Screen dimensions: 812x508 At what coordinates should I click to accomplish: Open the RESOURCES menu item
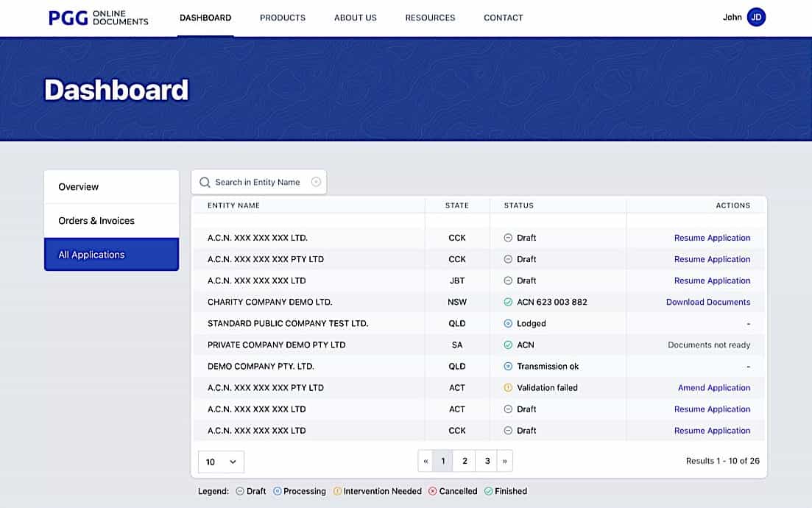(430, 18)
